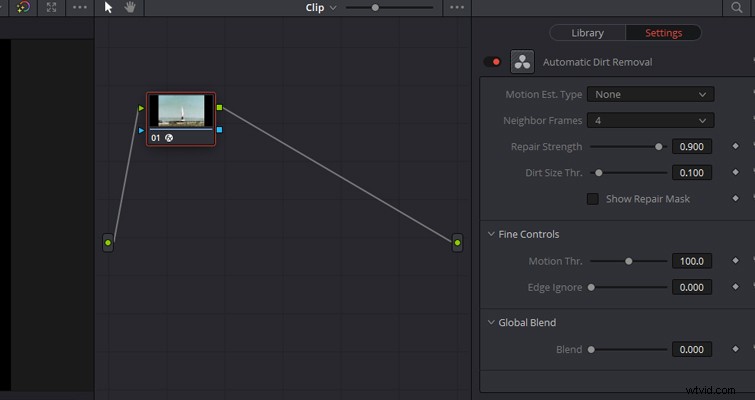Add keyframe for Repair Strength via diamond

coord(735,146)
